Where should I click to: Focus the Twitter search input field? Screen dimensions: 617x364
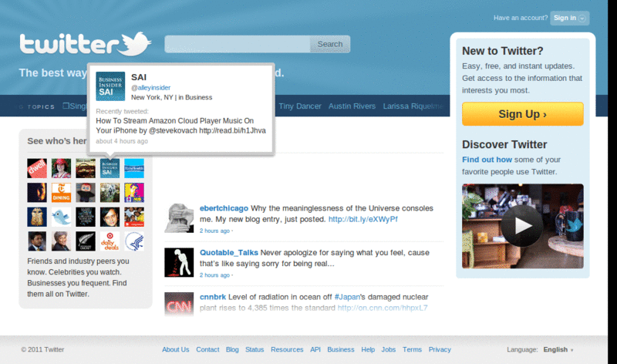(x=238, y=44)
